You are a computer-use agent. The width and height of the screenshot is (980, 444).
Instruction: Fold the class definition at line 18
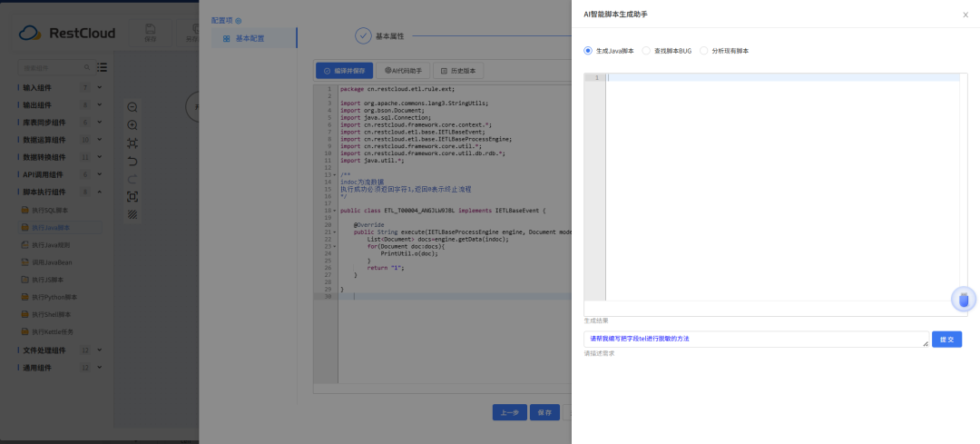coord(335,211)
